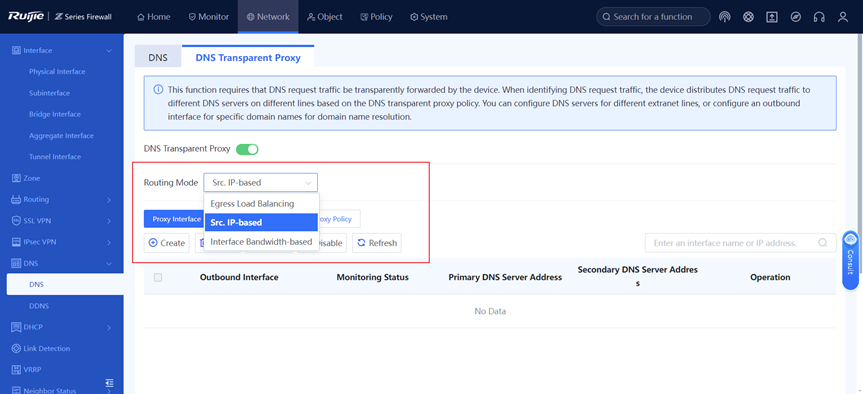This screenshot has width=863, height=394.
Task: Select the DNS submenu item under DNS
Action: pos(65,284)
